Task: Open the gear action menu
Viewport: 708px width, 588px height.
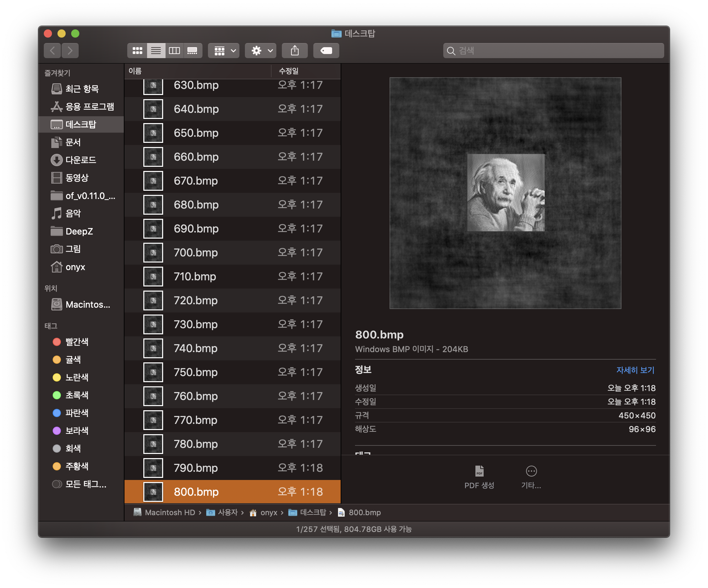Action: [x=261, y=51]
